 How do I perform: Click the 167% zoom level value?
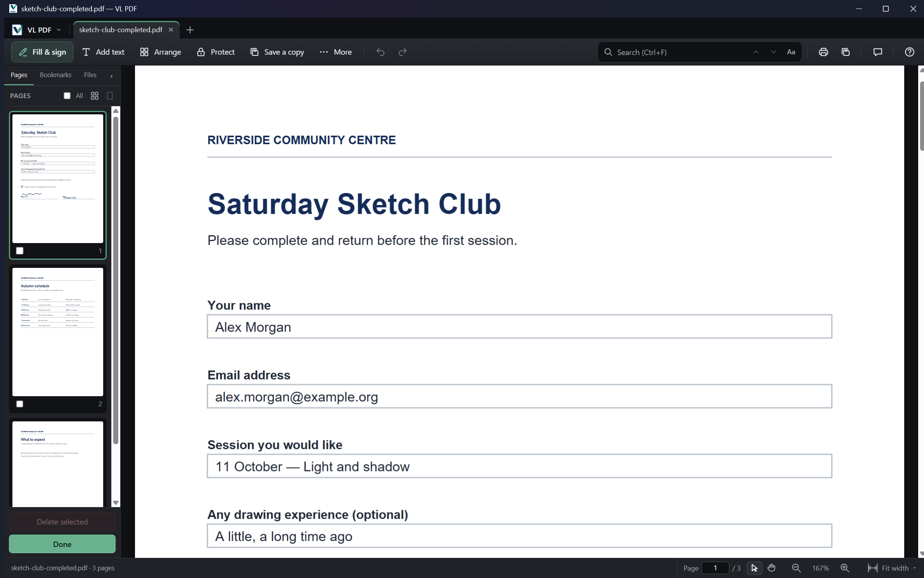820,568
